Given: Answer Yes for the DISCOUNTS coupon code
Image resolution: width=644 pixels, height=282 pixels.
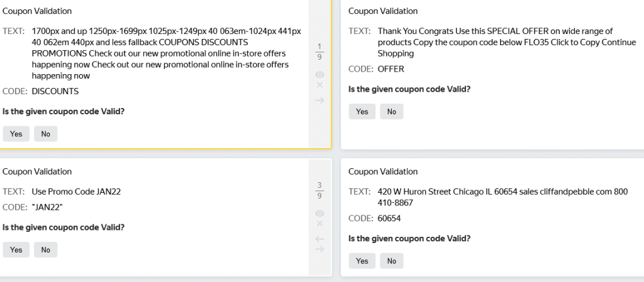Looking at the screenshot, I should click(x=16, y=134).
